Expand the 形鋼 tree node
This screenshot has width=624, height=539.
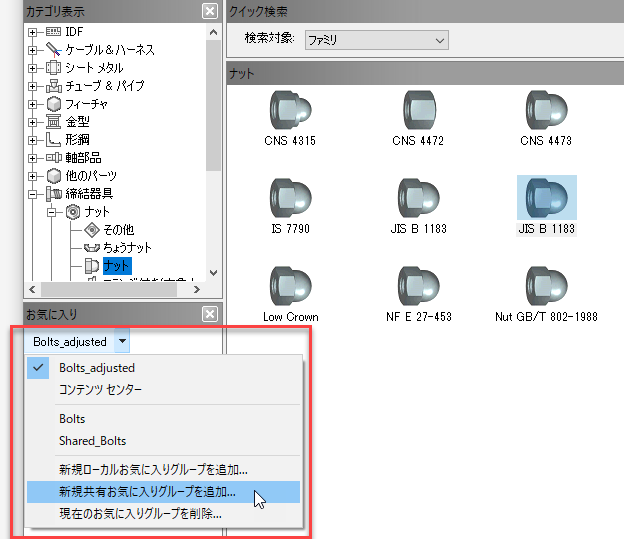pos(33,140)
